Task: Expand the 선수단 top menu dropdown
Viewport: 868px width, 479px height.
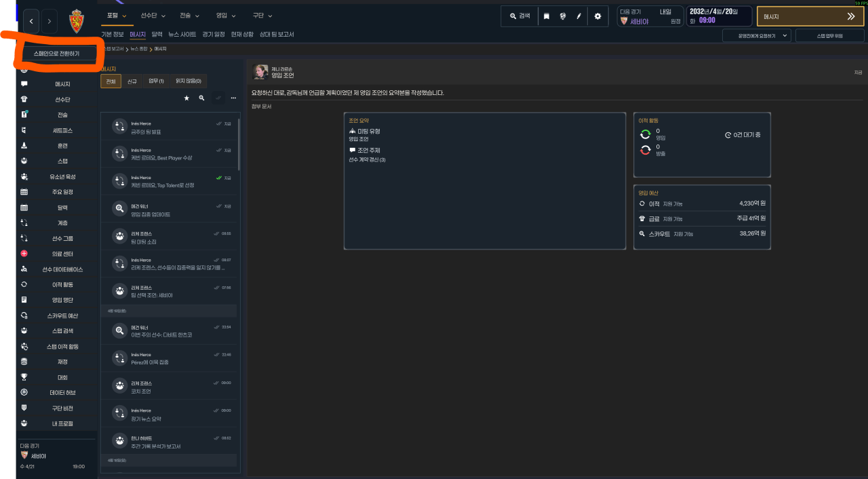Action: pyautogui.click(x=154, y=15)
